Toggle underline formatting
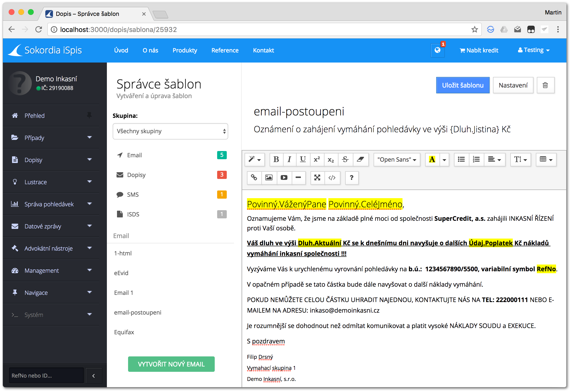 (303, 159)
